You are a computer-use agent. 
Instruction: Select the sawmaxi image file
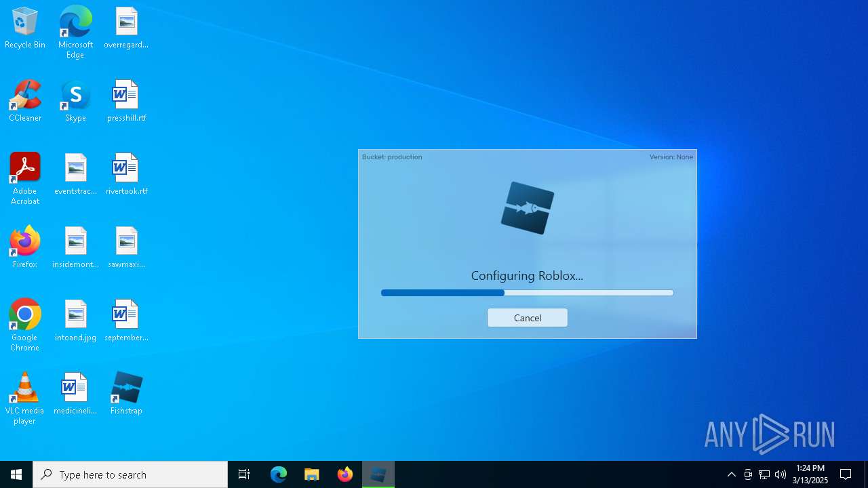126,248
